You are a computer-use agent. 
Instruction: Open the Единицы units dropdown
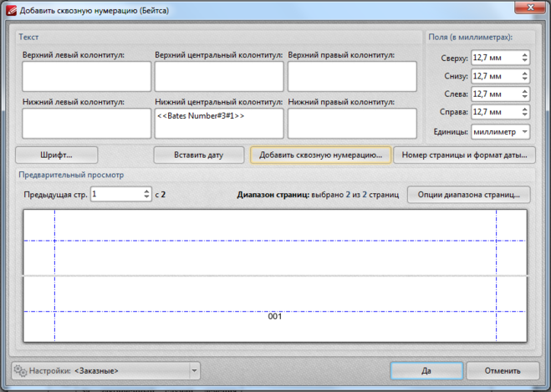point(523,132)
